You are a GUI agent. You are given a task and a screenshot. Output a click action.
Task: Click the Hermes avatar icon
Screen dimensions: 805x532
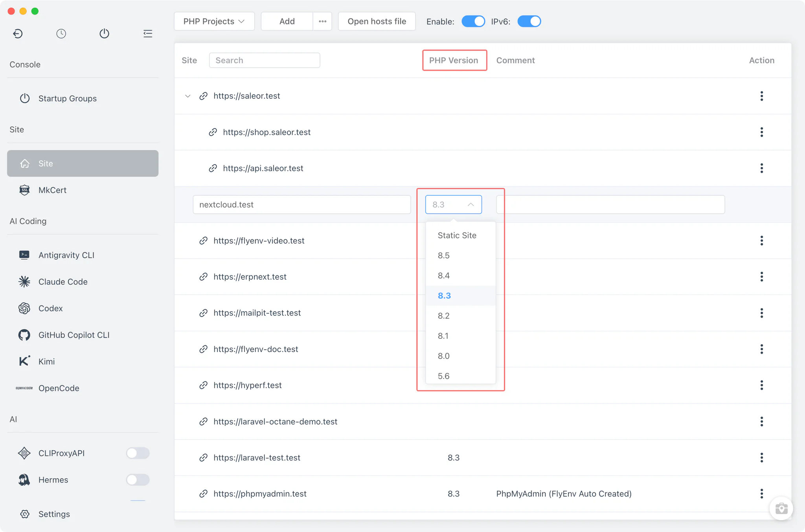click(x=24, y=480)
